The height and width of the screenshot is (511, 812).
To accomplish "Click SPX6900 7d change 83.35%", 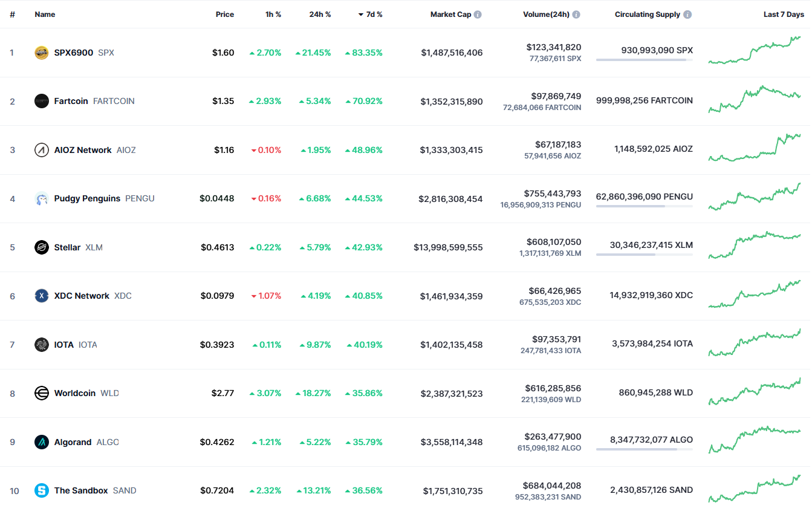I will coord(363,53).
